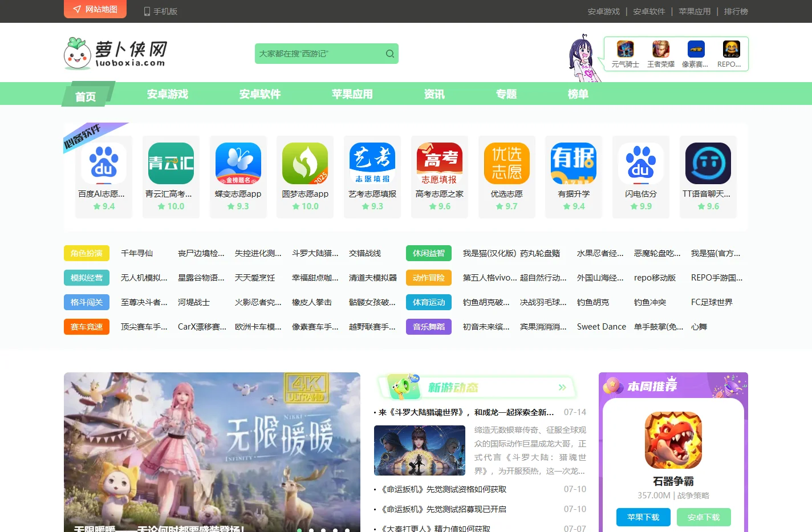Open the 百度AI志愿 app icon
This screenshot has width=812, height=532.
(x=104, y=163)
